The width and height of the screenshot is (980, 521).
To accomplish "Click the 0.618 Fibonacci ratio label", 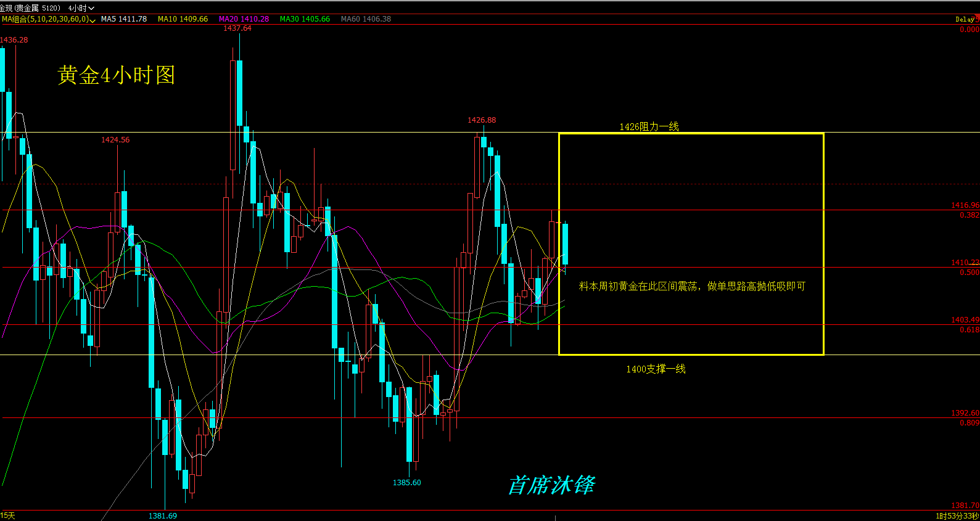I will (x=970, y=330).
